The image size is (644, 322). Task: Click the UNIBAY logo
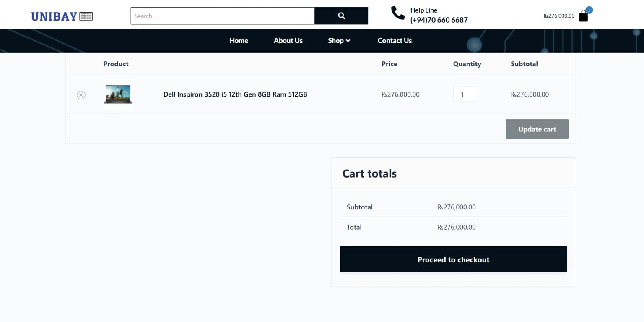pos(62,16)
